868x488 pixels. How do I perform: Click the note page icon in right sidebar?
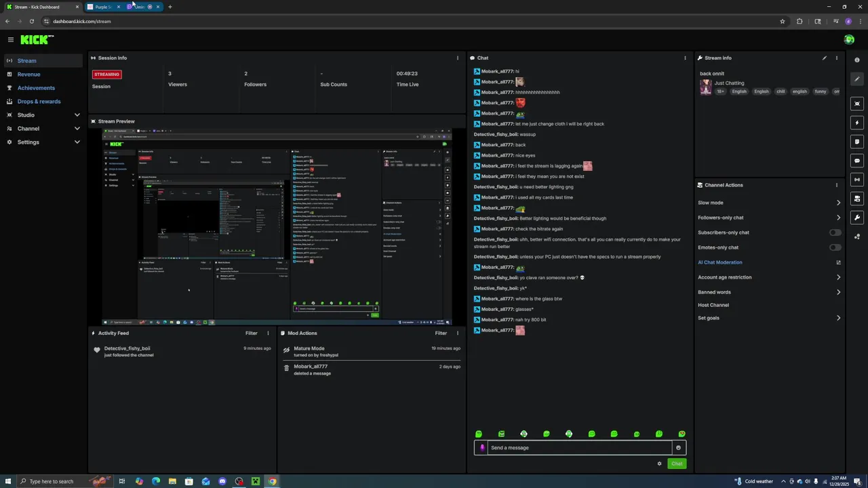point(857,142)
